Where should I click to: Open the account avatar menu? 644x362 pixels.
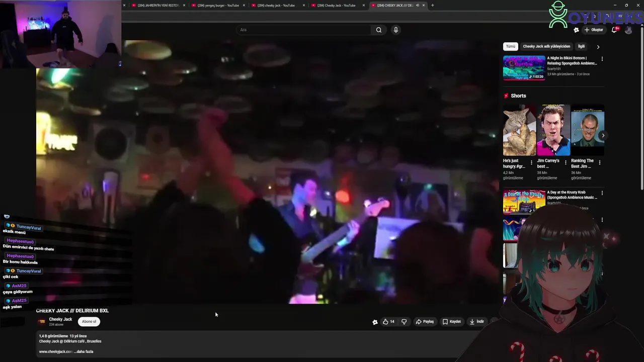pyautogui.click(x=628, y=30)
